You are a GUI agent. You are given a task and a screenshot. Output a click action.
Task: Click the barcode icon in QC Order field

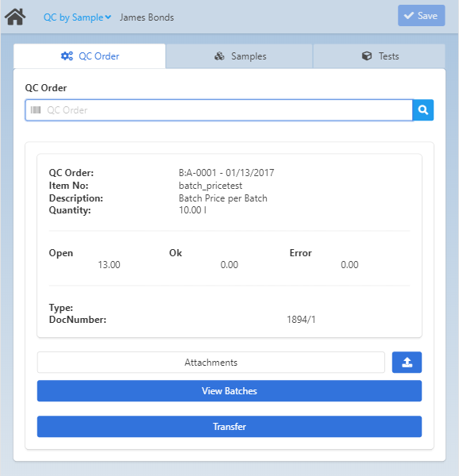[x=36, y=110]
